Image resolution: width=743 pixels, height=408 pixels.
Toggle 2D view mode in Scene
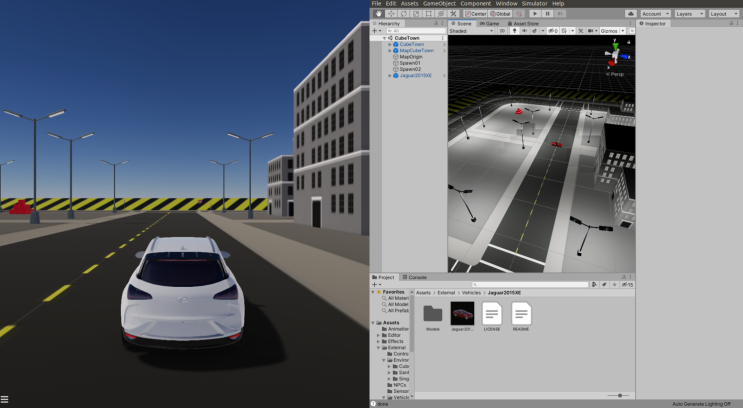pyautogui.click(x=504, y=31)
